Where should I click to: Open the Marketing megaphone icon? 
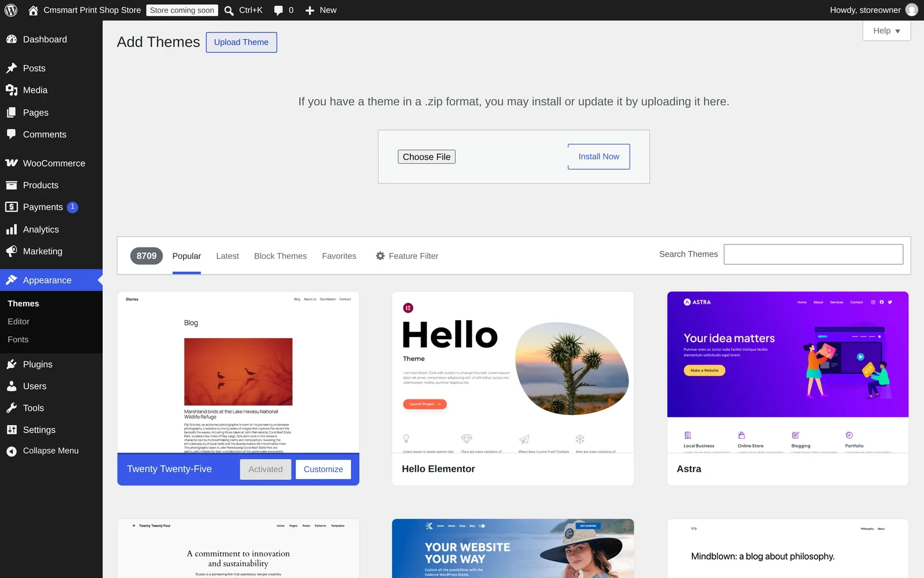[x=12, y=251]
